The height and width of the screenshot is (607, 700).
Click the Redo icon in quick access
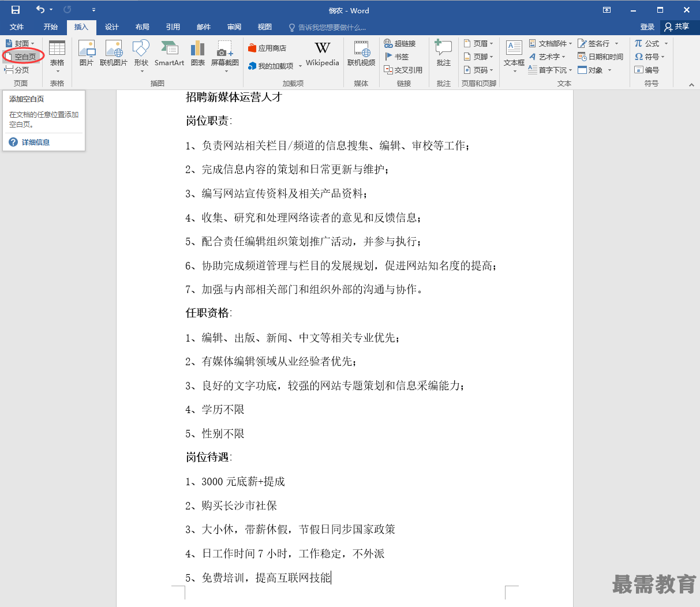point(68,10)
